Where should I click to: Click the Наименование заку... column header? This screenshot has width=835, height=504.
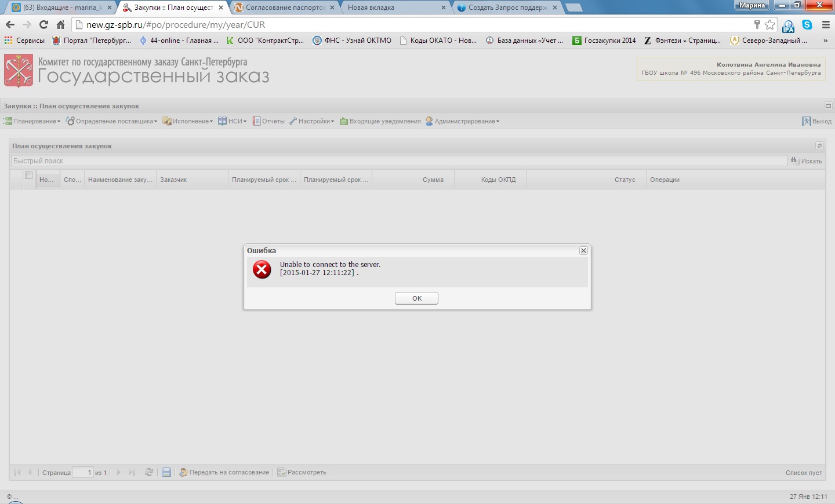pyautogui.click(x=120, y=180)
